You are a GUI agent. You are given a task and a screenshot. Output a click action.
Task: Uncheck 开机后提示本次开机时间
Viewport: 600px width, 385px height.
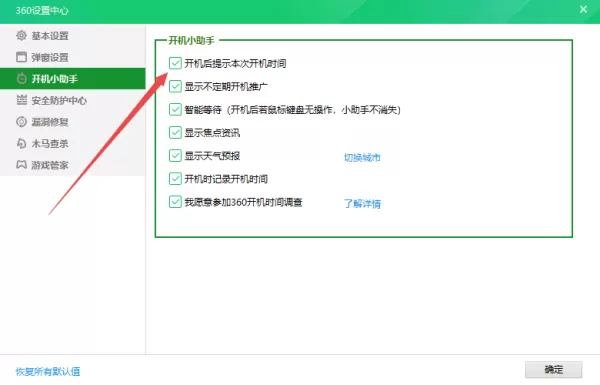(175, 63)
